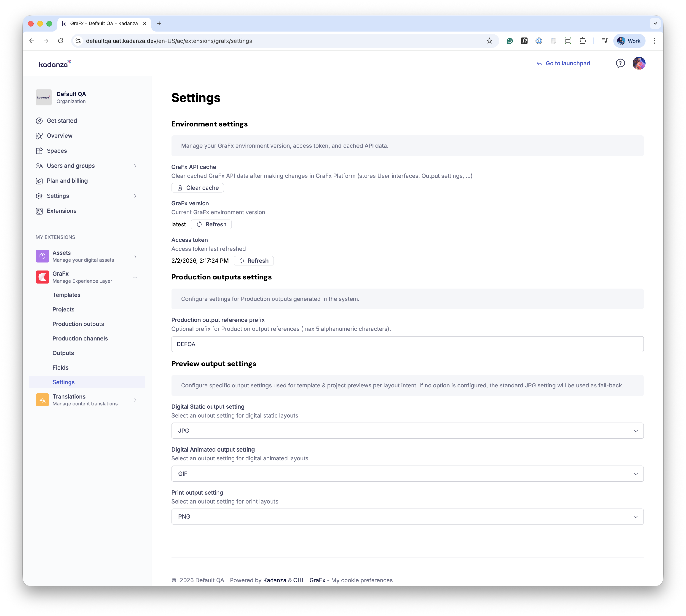This screenshot has height=616, width=686.
Task: Go to Templates in GraFx menu
Action: point(66,295)
